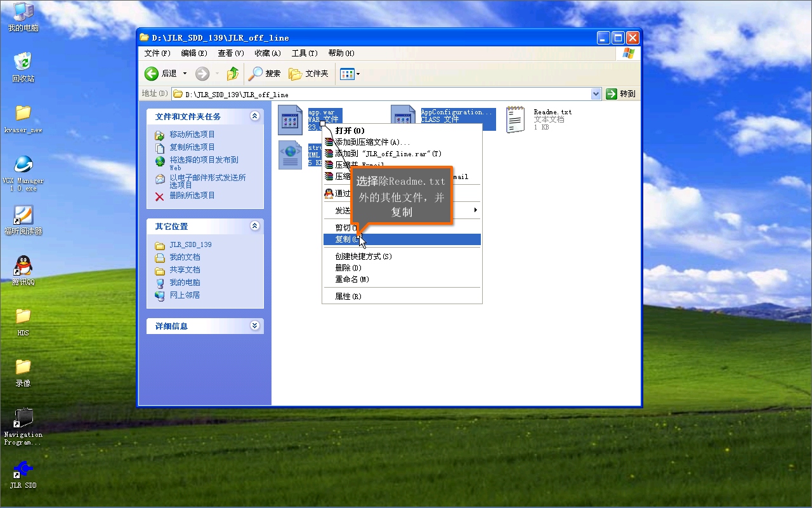Click 删除所选项目 task link
812x508 pixels.
coord(192,196)
